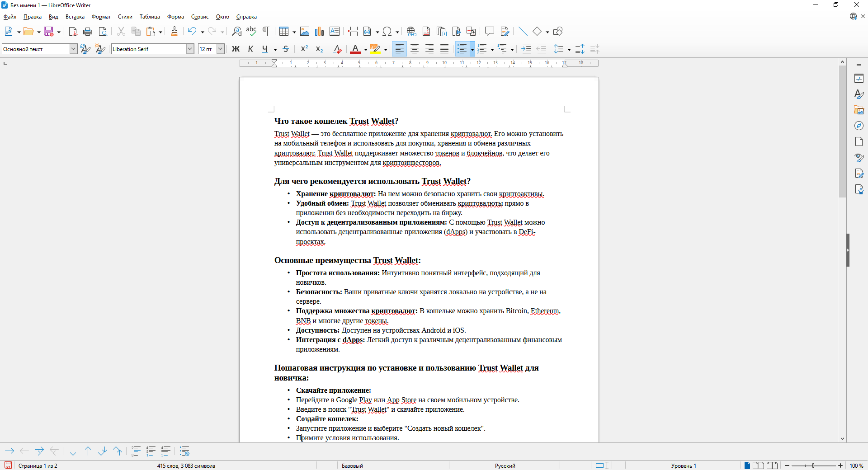Click status bar language Русский

(505, 465)
